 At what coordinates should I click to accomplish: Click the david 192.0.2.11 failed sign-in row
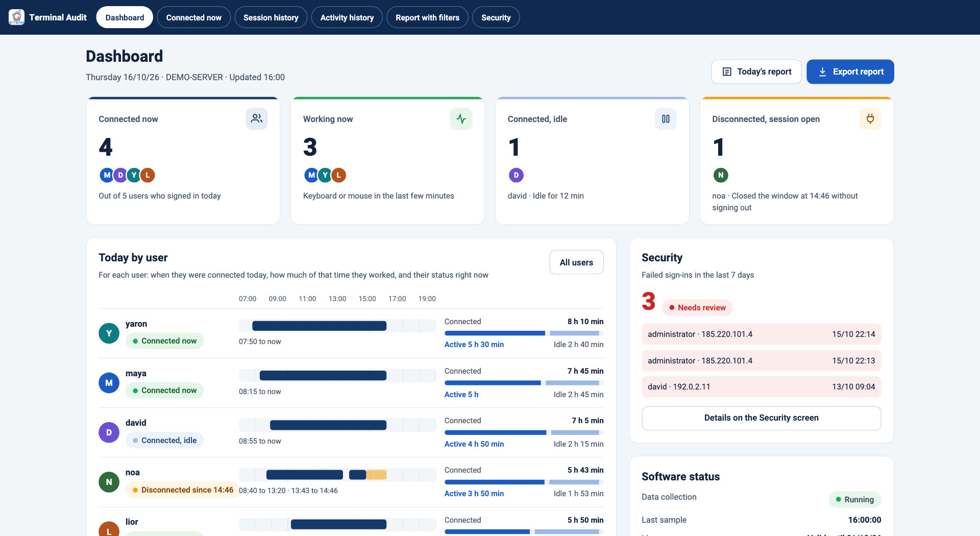click(761, 387)
